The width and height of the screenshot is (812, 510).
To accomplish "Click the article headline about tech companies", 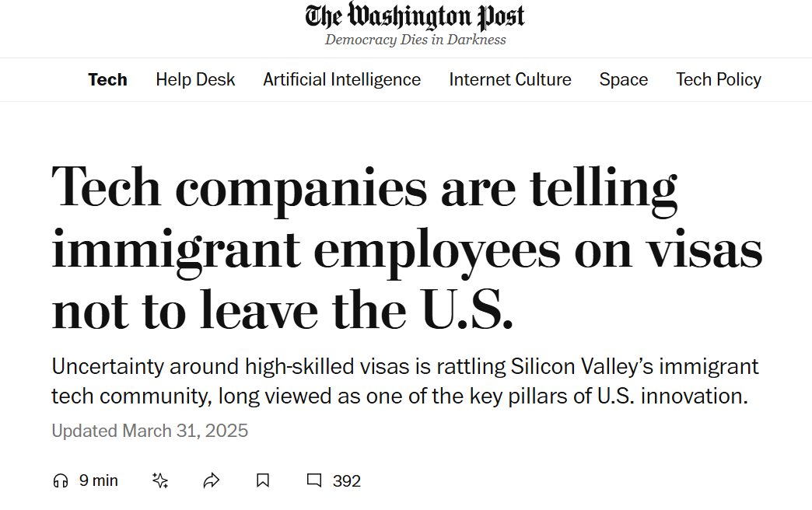I will pos(407,248).
